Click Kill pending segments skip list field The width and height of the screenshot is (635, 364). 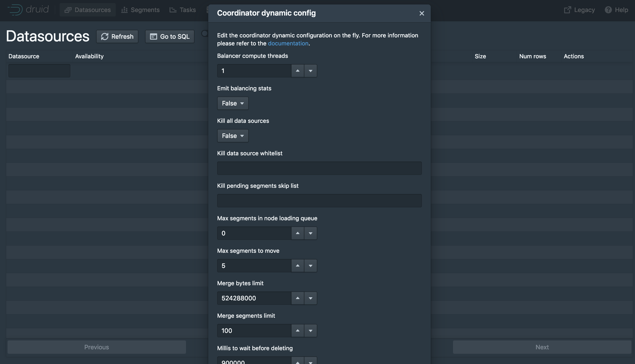tap(319, 200)
